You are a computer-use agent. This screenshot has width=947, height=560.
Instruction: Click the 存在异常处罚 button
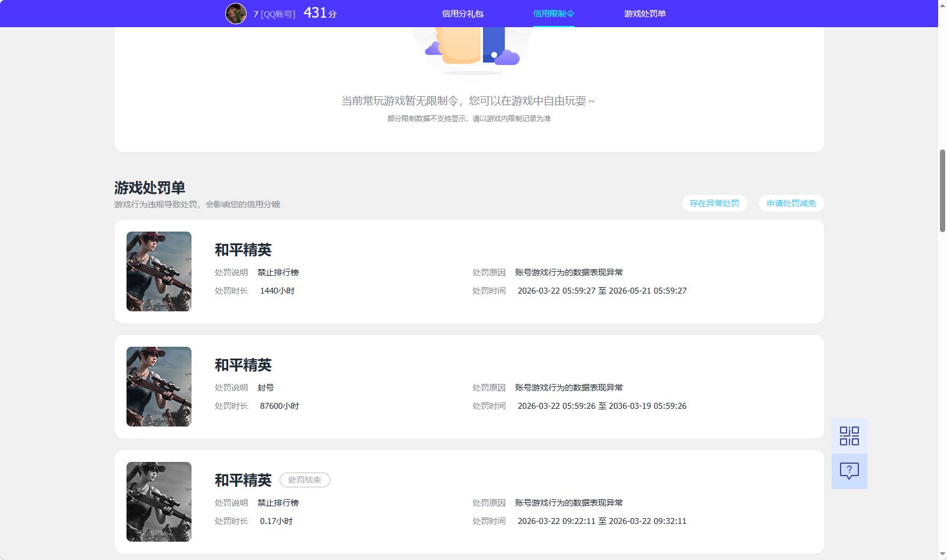pos(714,203)
